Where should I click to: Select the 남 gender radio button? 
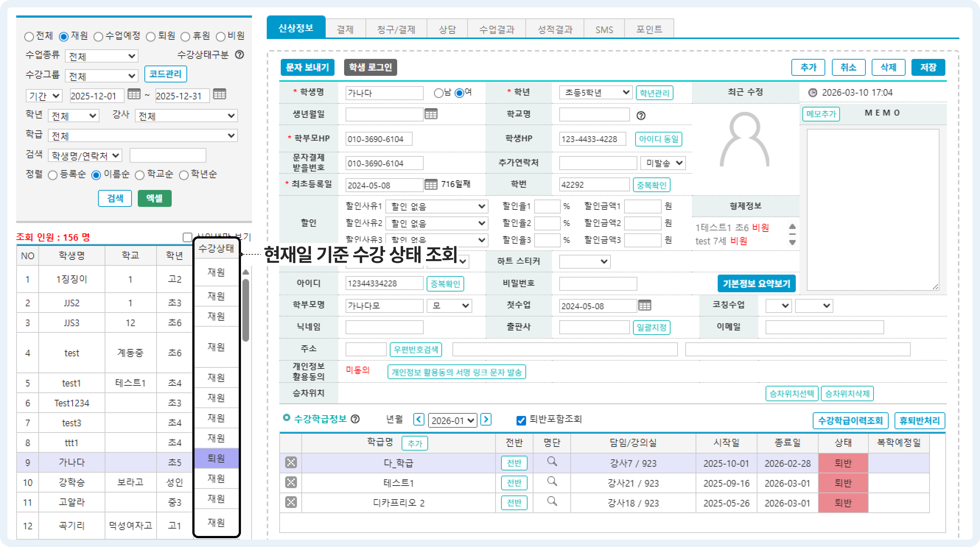438,93
